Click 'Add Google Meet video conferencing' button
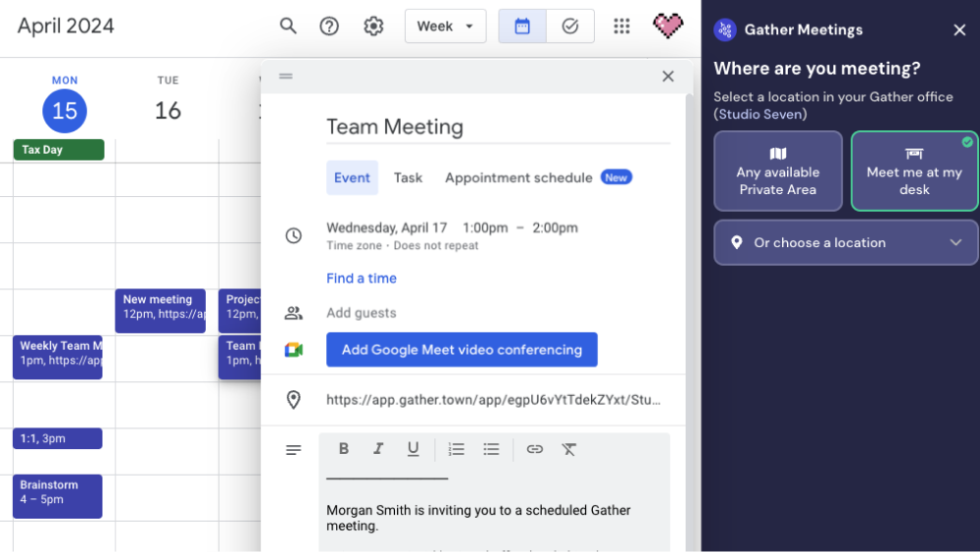Image resolution: width=980 pixels, height=552 pixels. tap(462, 349)
